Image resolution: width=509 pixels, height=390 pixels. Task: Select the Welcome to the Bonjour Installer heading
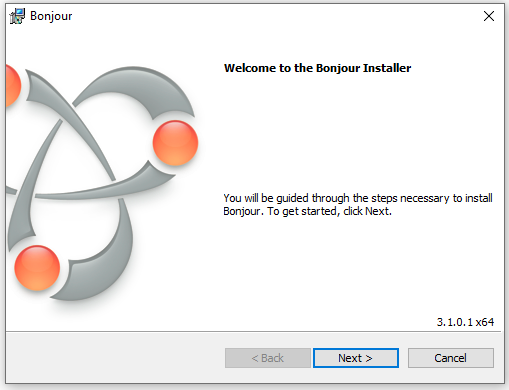tap(317, 68)
